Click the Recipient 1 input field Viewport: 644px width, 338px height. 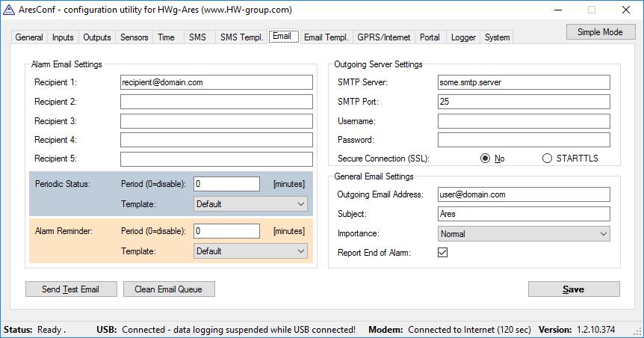[217, 82]
